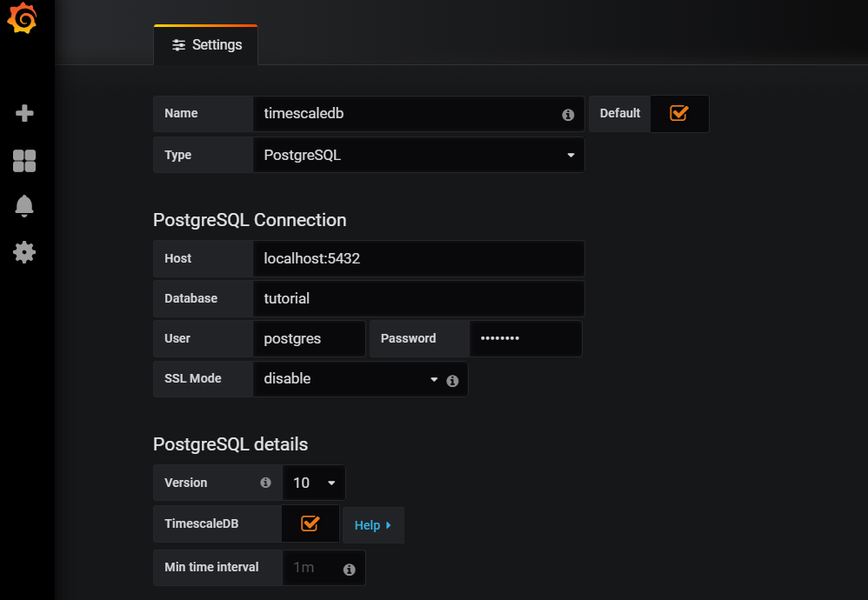
Task: Click the info icon in Name field
Action: pyautogui.click(x=568, y=115)
